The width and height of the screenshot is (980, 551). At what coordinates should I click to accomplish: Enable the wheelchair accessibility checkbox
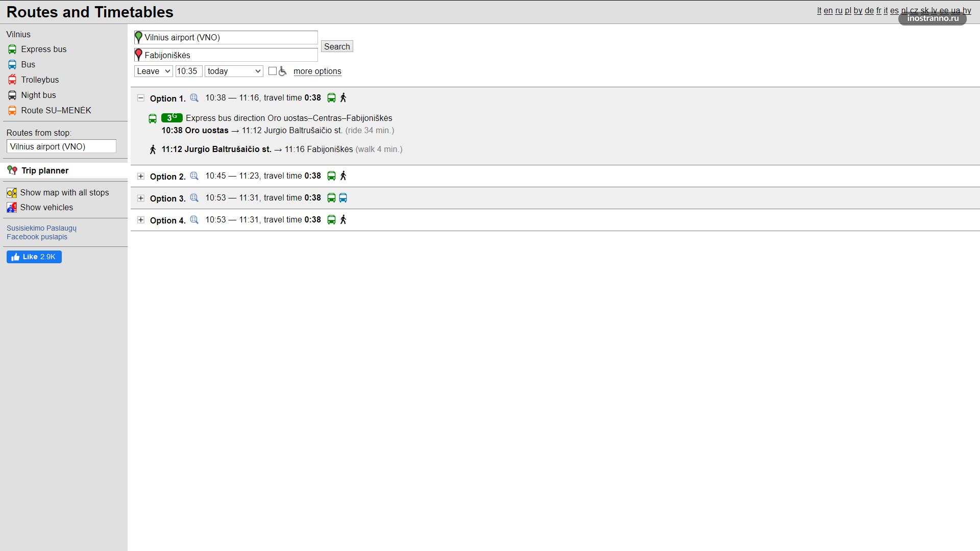pos(273,71)
